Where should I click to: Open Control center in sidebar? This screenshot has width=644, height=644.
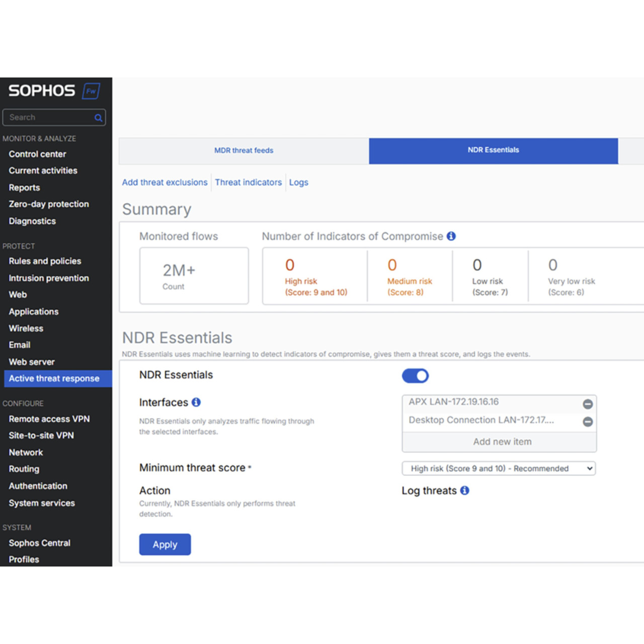(38, 154)
